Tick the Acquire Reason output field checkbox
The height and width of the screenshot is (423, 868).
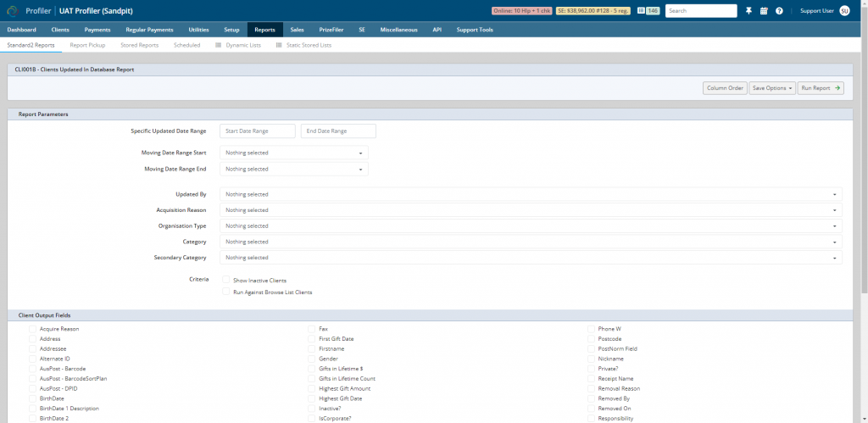pos(33,329)
